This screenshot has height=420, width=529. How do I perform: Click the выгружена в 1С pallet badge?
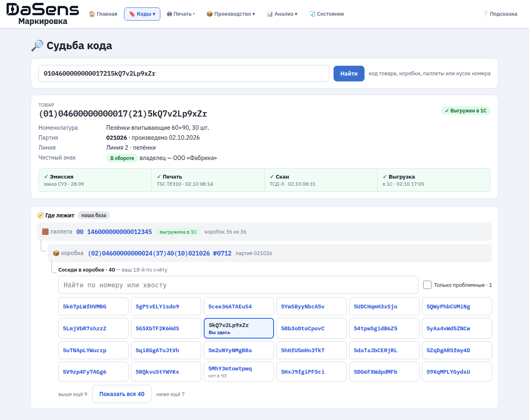178,232
